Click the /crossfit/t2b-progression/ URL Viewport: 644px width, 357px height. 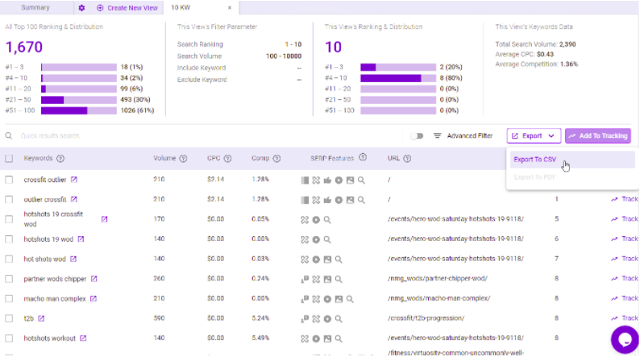tap(426, 318)
